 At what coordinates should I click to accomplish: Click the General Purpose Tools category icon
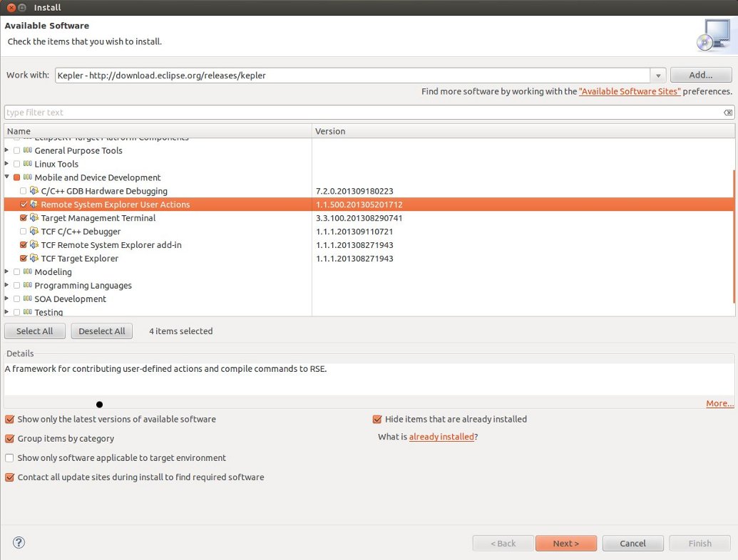(x=28, y=150)
